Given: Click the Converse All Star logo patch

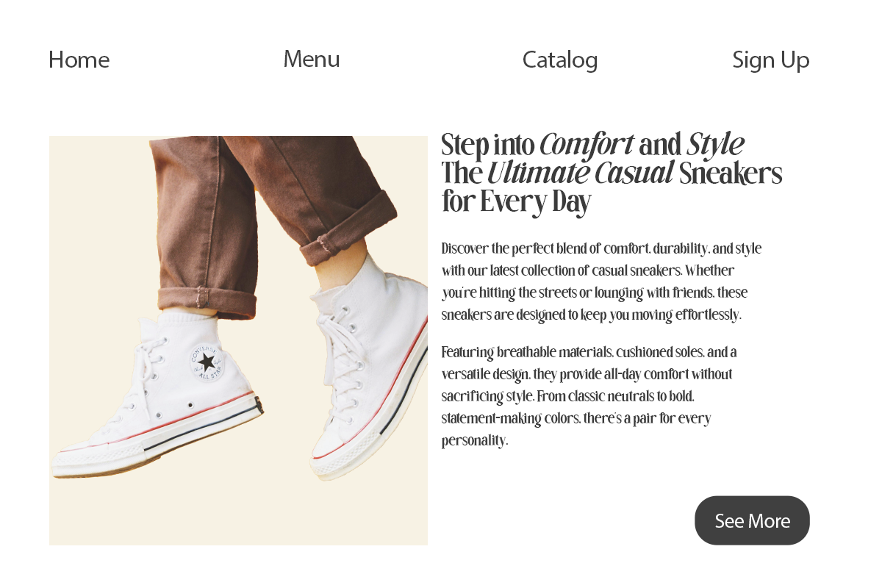Looking at the screenshot, I should pos(207,362).
